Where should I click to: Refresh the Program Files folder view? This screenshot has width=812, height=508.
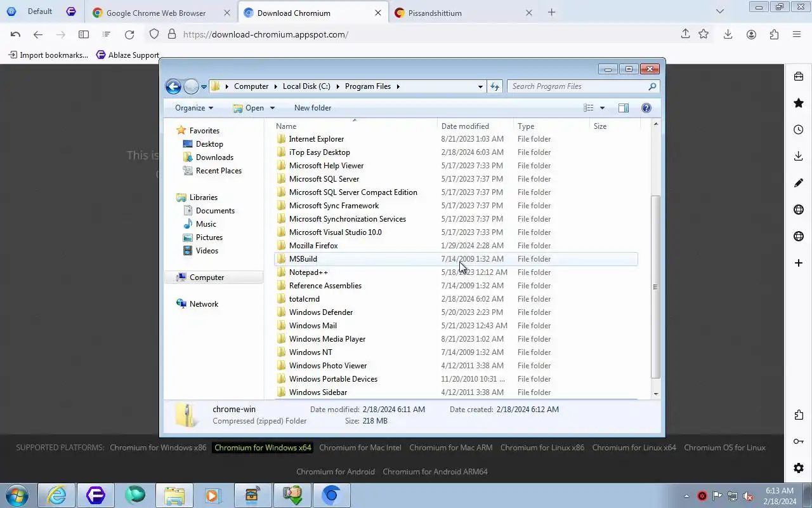(495, 86)
